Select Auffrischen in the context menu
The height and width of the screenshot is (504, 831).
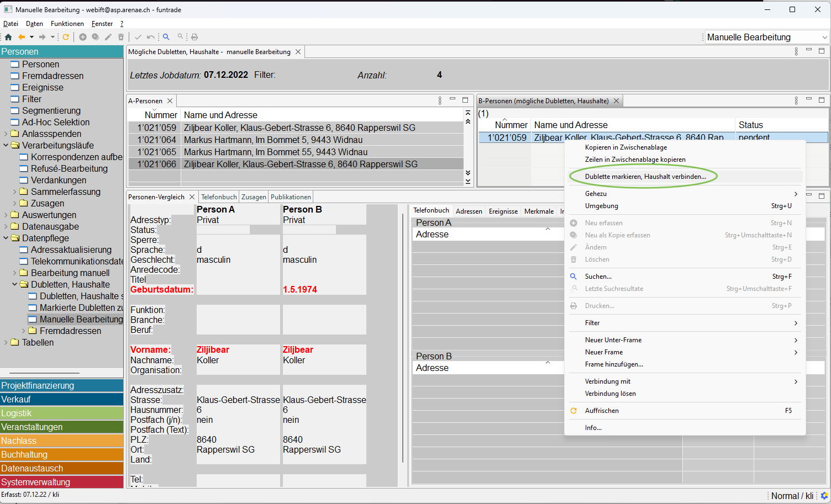tap(602, 411)
